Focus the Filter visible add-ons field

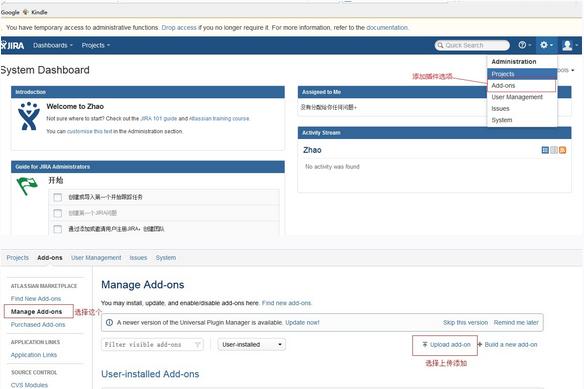[152, 345]
